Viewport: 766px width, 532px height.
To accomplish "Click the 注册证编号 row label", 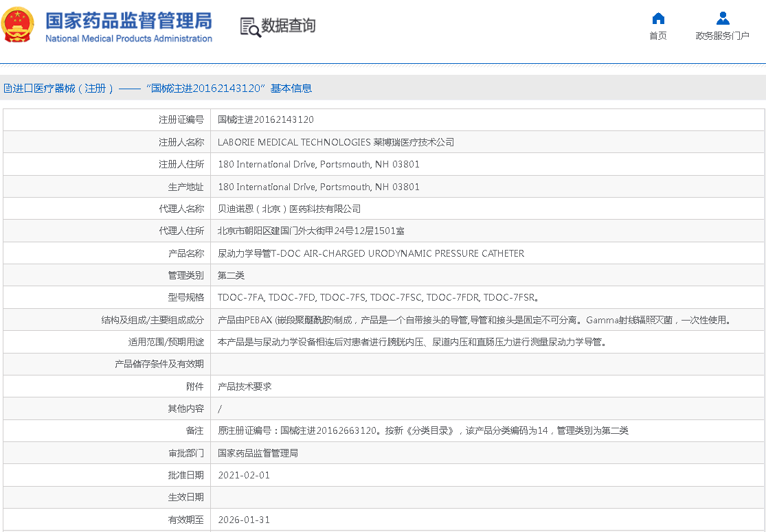I will [181, 119].
